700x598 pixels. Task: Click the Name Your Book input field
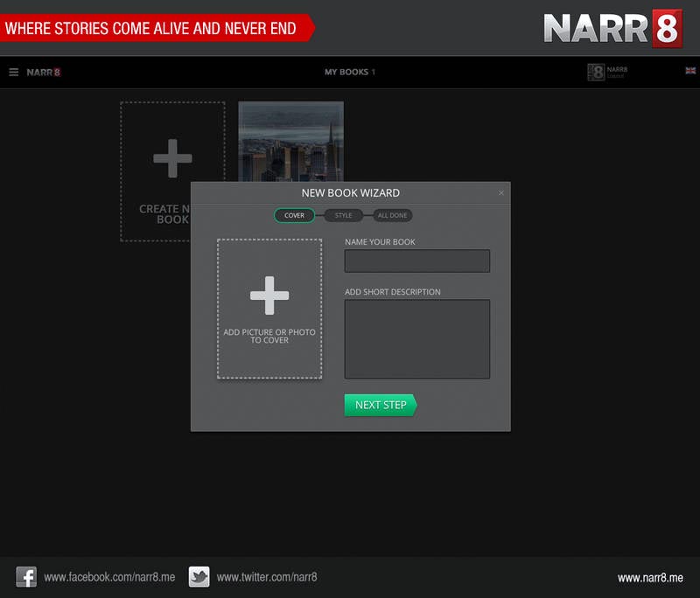417,261
